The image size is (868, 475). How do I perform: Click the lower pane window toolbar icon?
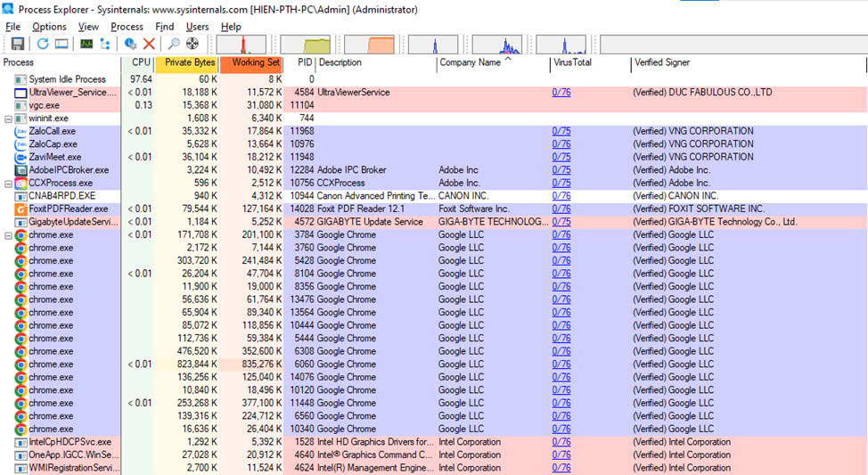(61, 44)
